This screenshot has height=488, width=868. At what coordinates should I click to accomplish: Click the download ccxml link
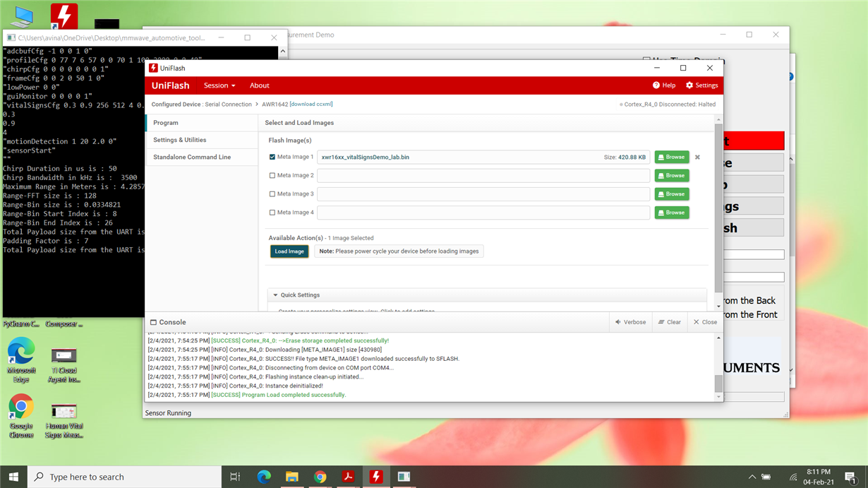pyautogui.click(x=311, y=105)
